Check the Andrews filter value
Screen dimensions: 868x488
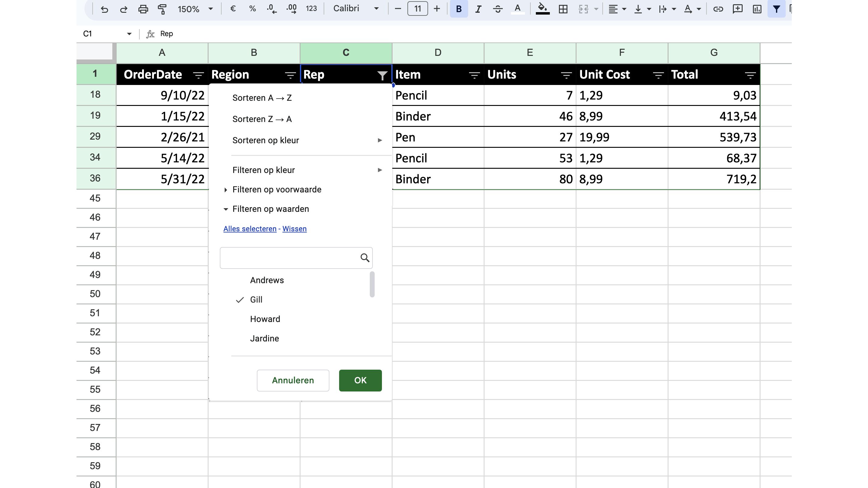click(x=267, y=280)
